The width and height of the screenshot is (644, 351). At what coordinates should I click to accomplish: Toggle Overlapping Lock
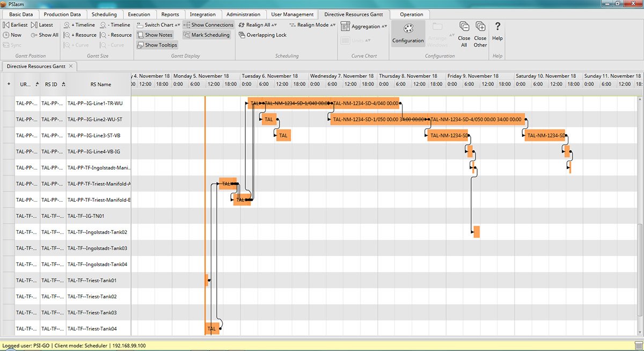262,35
